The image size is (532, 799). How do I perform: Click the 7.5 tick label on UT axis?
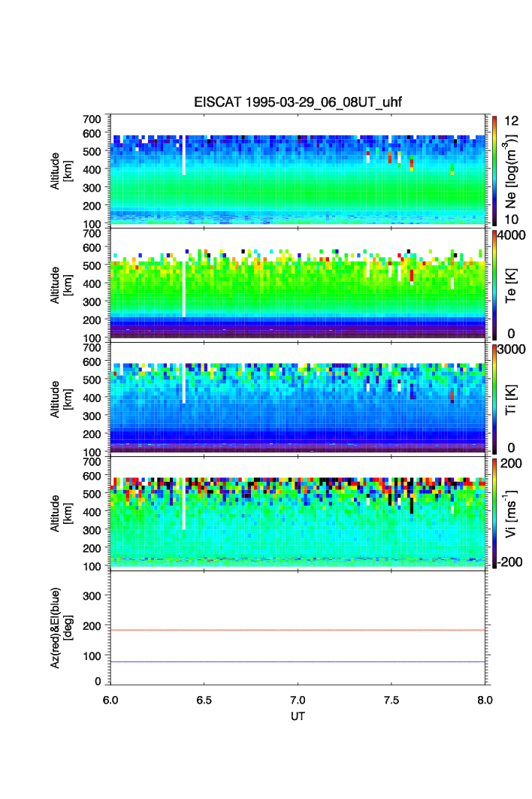[391, 699]
